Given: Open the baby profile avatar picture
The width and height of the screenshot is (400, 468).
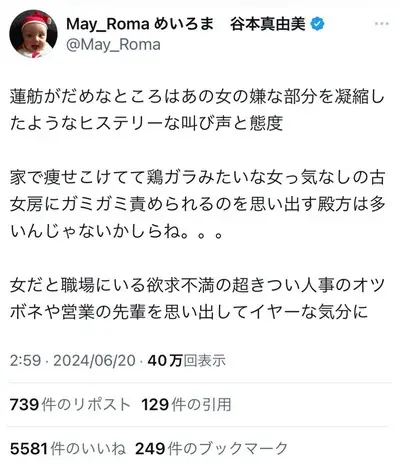Looking at the screenshot, I should pos(33,34).
